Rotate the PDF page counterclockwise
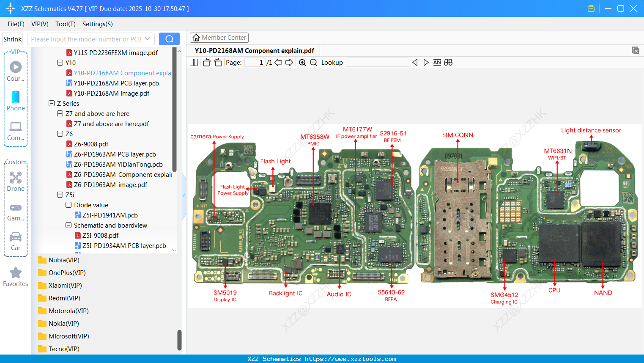The height and width of the screenshot is (363, 644). point(206,62)
